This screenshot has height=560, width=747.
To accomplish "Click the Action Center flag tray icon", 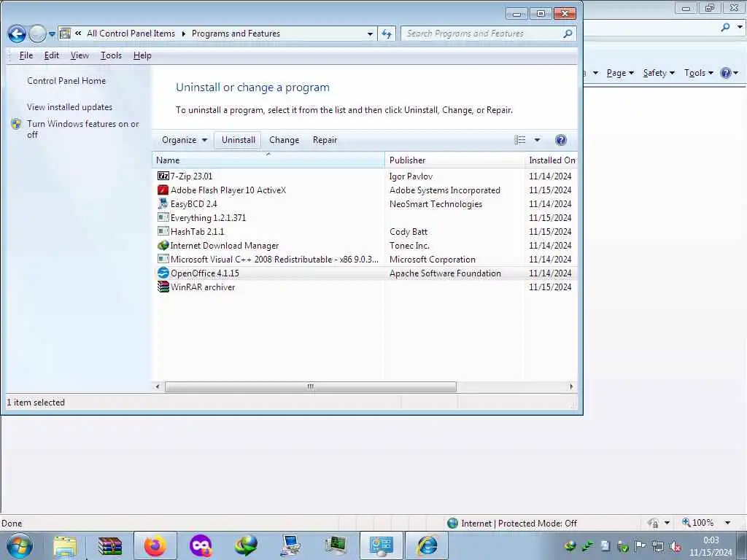I will pos(640,546).
